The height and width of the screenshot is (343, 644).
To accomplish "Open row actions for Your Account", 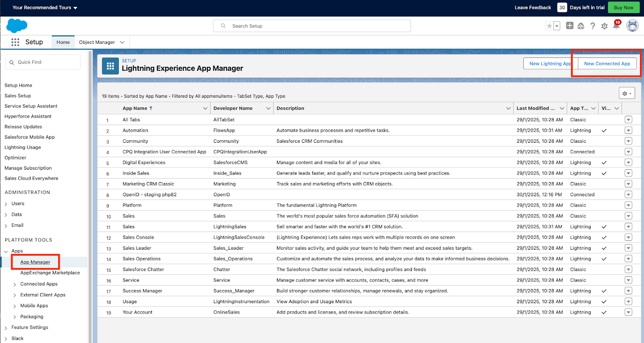I will pyautogui.click(x=628, y=312).
